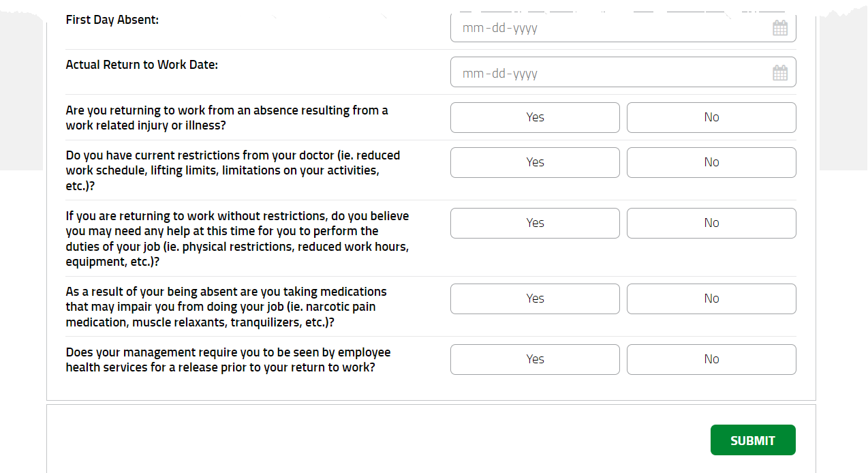Choose No for current doctor restrictions
This screenshot has height=473, width=868.
point(711,162)
